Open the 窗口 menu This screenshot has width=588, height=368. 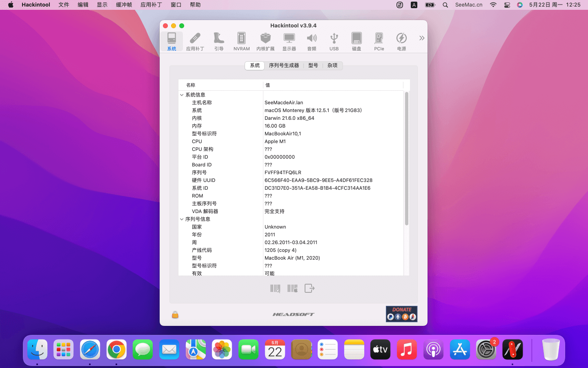click(x=176, y=5)
